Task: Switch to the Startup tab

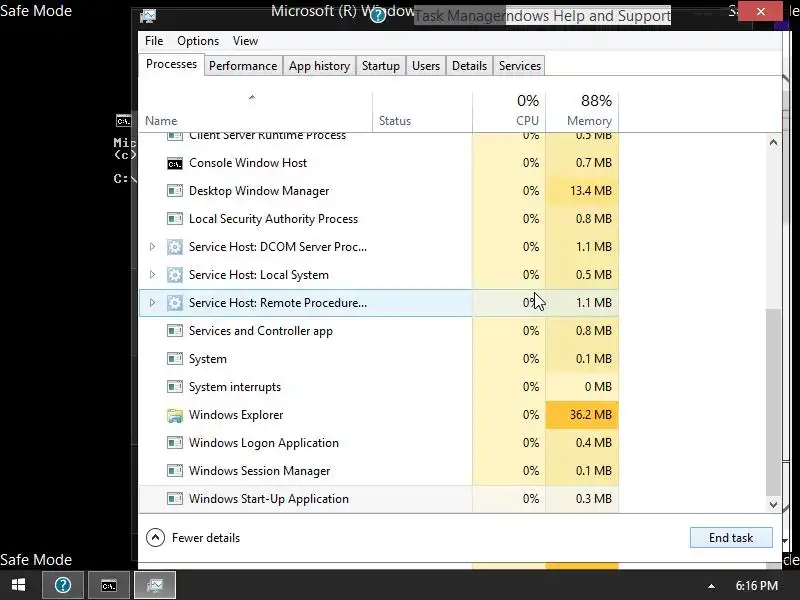Action: click(381, 66)
